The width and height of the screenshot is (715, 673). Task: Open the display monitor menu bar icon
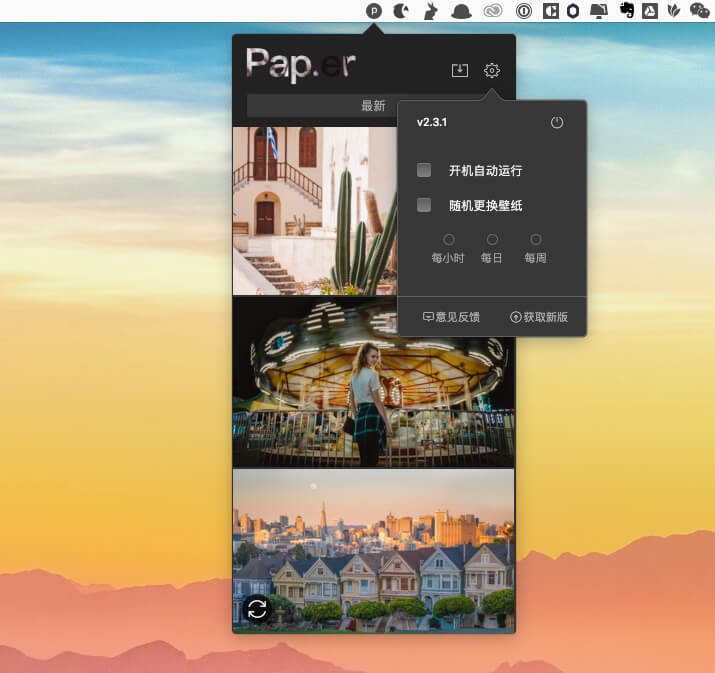[599, 10]
